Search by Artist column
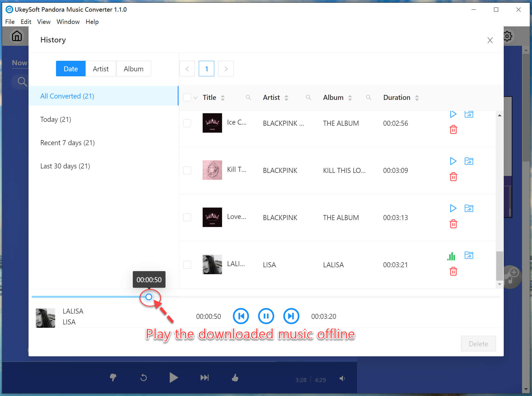This screenshot has width=532, height=396. pos(308,97)
